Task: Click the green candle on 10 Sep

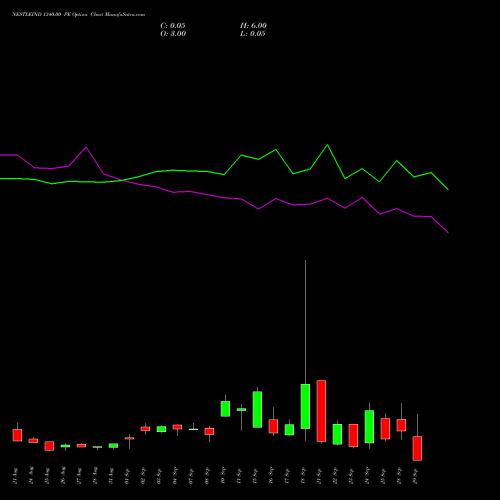Action: (x=225, y=409)
